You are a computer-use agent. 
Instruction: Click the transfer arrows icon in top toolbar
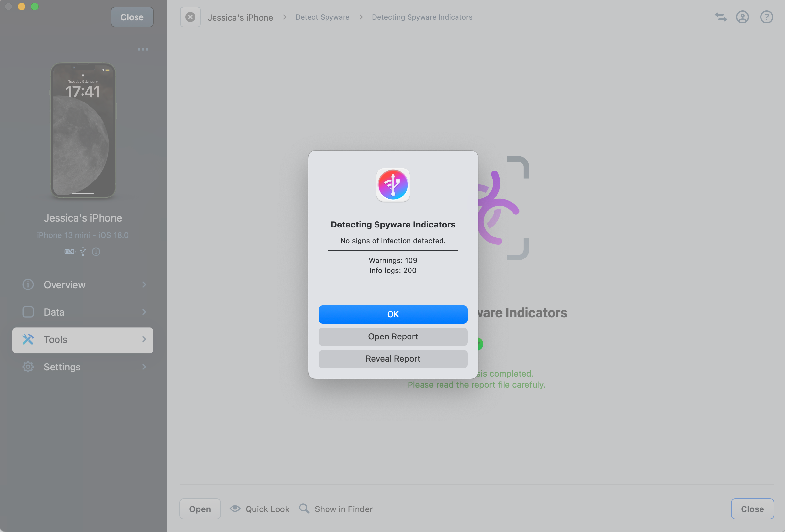click(721, 17)
